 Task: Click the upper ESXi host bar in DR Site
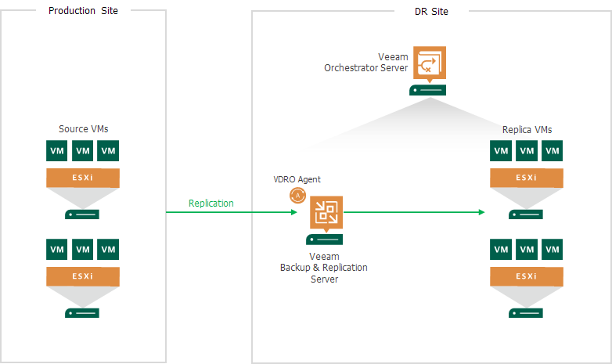point(527,178)
